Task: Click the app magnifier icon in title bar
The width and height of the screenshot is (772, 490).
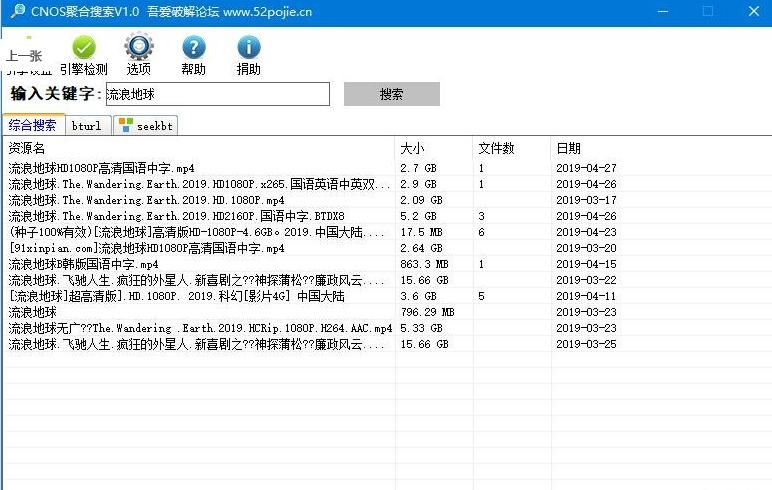Action: [x=17, y=11]
